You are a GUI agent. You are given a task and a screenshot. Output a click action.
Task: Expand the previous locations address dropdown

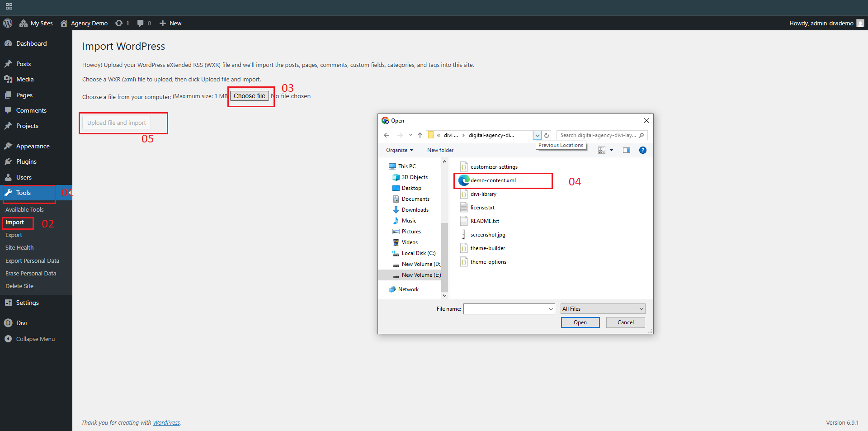pyautogui.click(x=537, y=135)
